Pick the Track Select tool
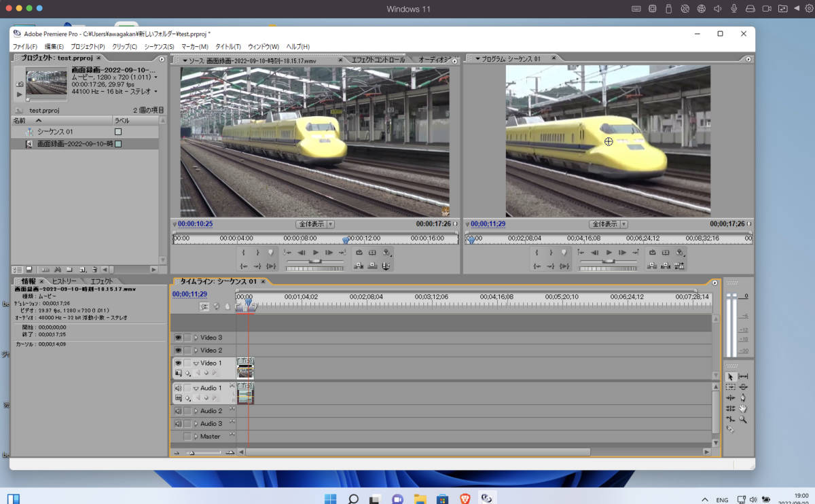 [x=743, y=377]
